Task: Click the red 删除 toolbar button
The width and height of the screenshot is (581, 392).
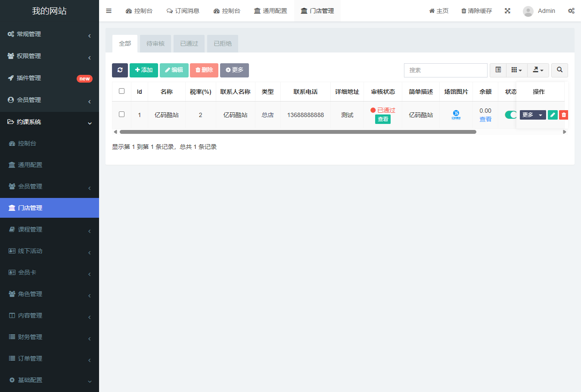Action: pyautogui.click(x=204, y=70)
